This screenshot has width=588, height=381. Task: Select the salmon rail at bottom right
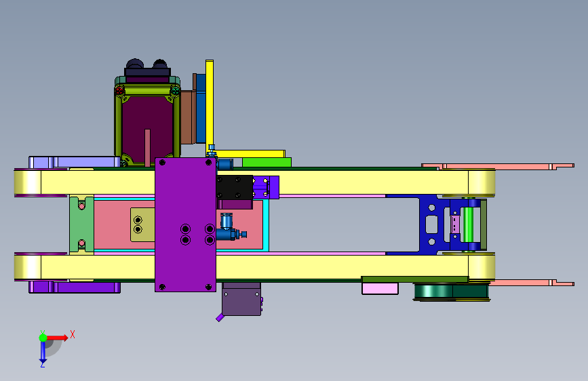(x=532, y=283)
